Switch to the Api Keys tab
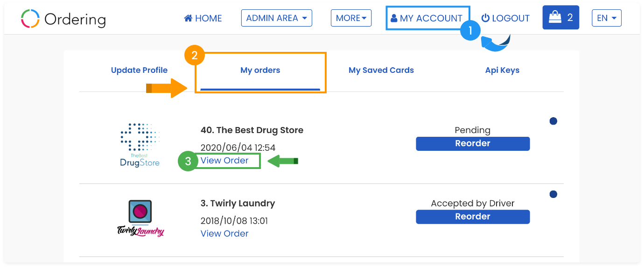This screenshot has height=268, width=644. pyautogui.click(x=502, y=70)
